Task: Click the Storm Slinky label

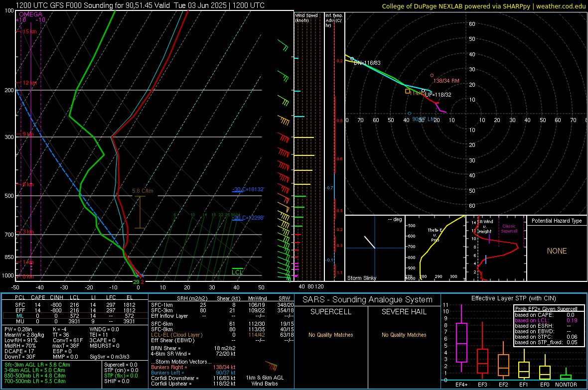Action: tap(361, 278)
